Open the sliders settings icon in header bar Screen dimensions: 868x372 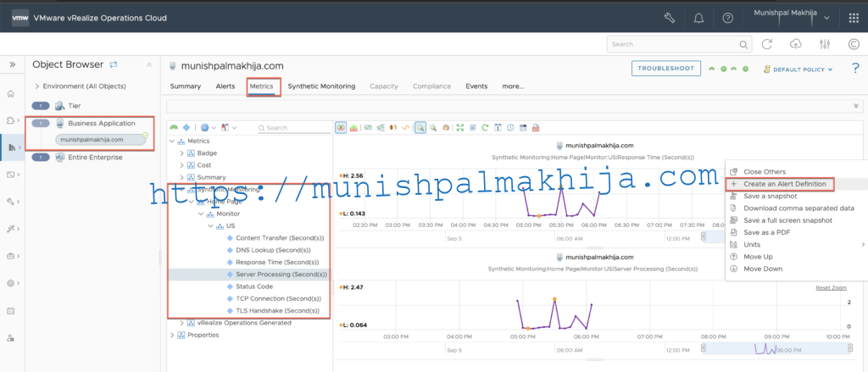pyautogui.click(x=824, y=44)
